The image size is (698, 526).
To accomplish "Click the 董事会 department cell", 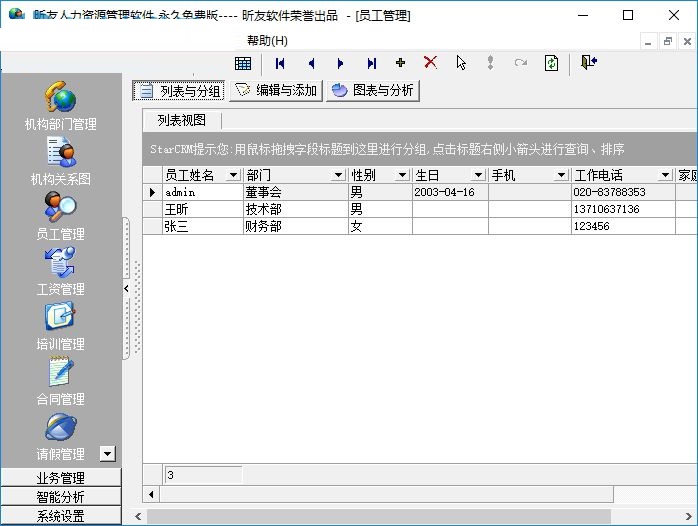I will pyautogui.click(x=296, y=192).
